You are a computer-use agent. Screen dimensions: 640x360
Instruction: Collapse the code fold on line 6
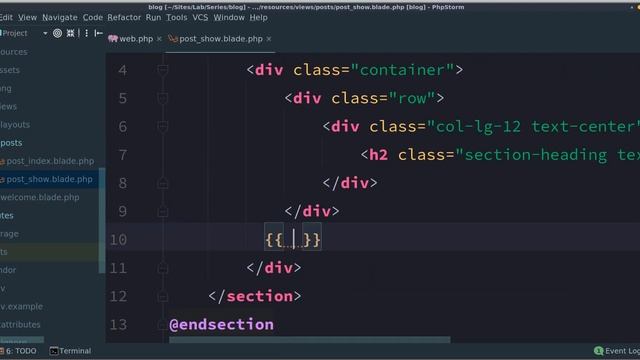click(x=163, y=127)
